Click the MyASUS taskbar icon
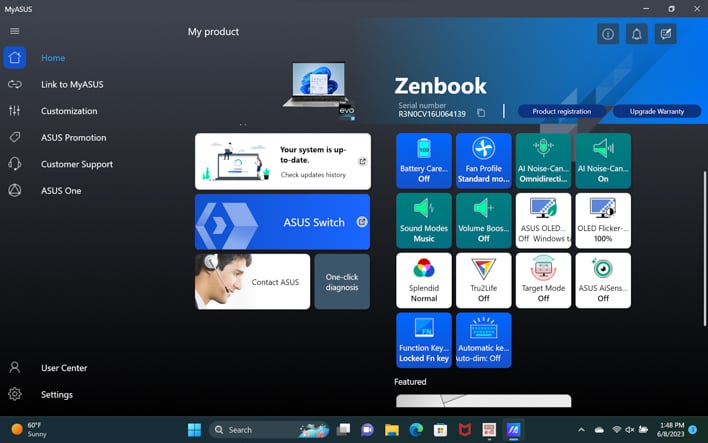Viewport: 708px width, 443px height. click(x=513, y=430)
